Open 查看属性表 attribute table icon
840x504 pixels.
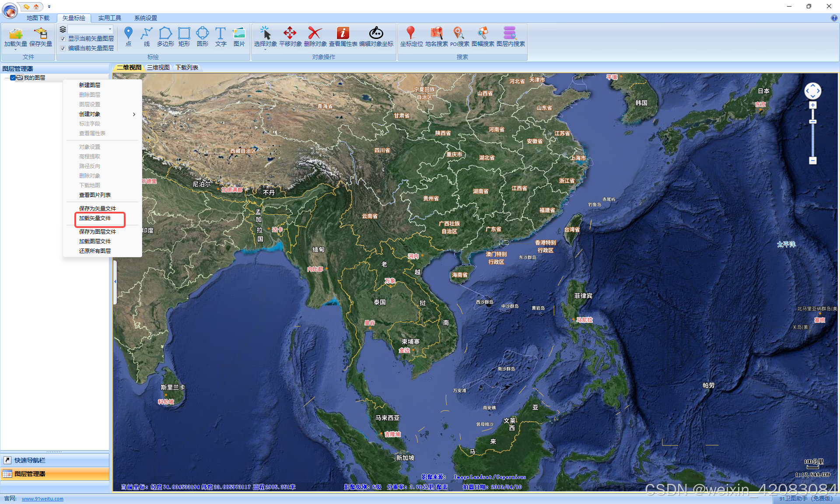(x=343, y=33)
